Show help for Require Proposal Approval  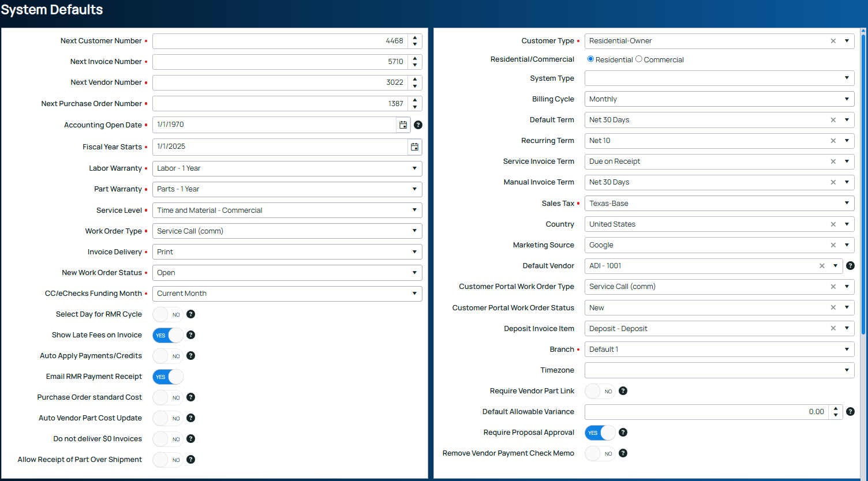click(623, 433)
